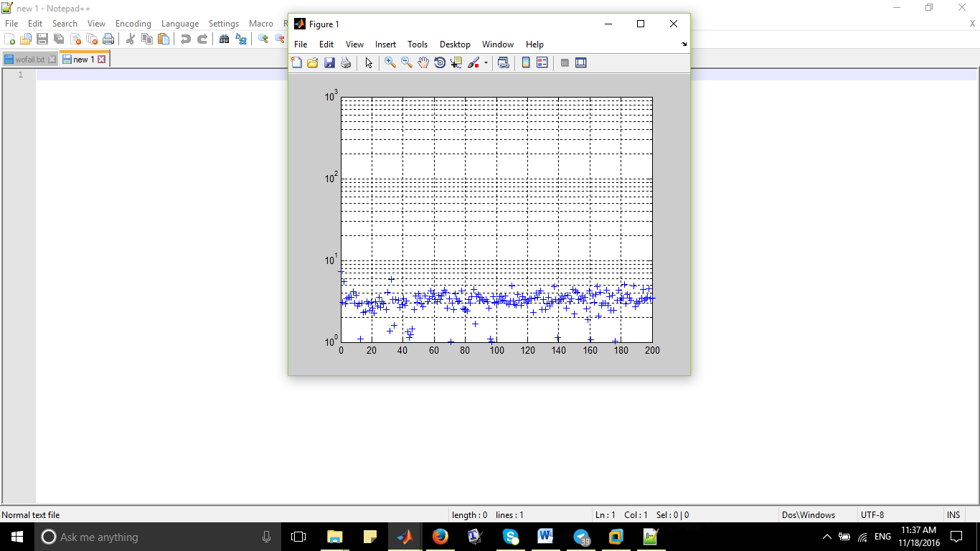
Task: Insert a legend via the toolbar icon
Action: [542, 63]
